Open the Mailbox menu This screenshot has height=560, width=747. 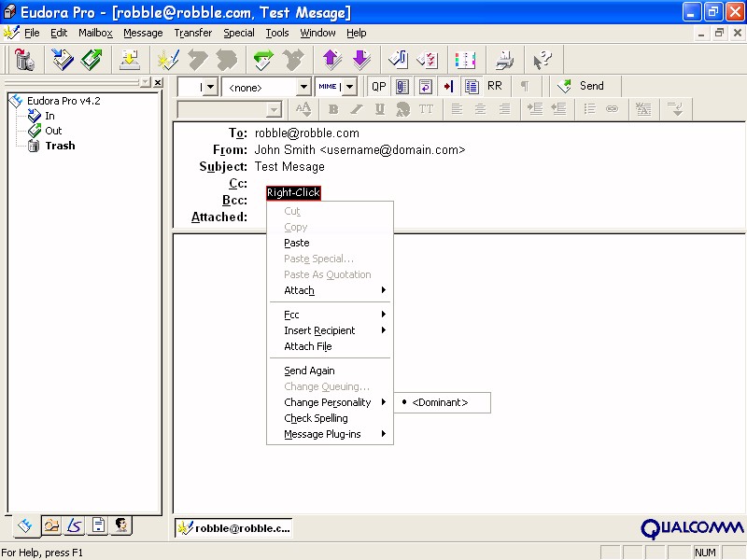pyautogui.click(x=95, y=33)
